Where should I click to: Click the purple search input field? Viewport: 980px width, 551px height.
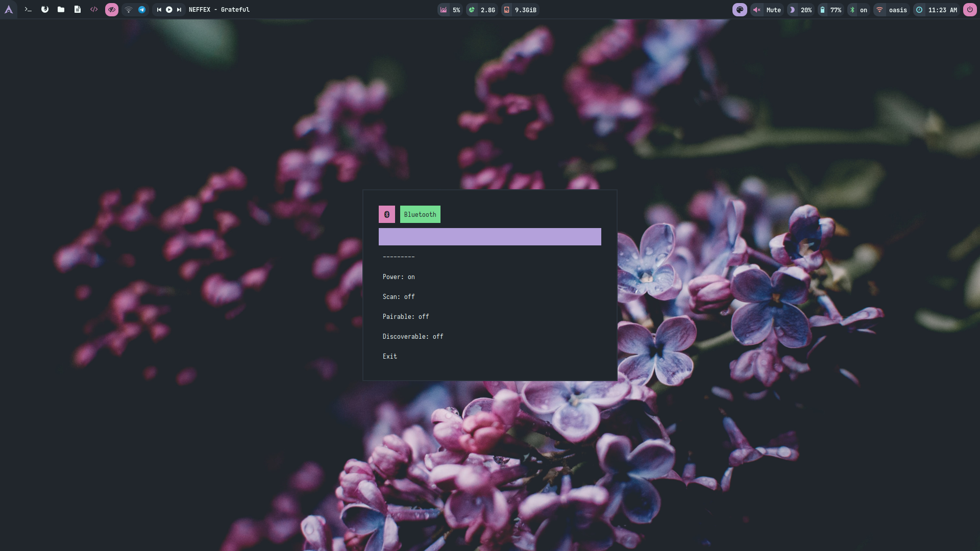(489, 237)
